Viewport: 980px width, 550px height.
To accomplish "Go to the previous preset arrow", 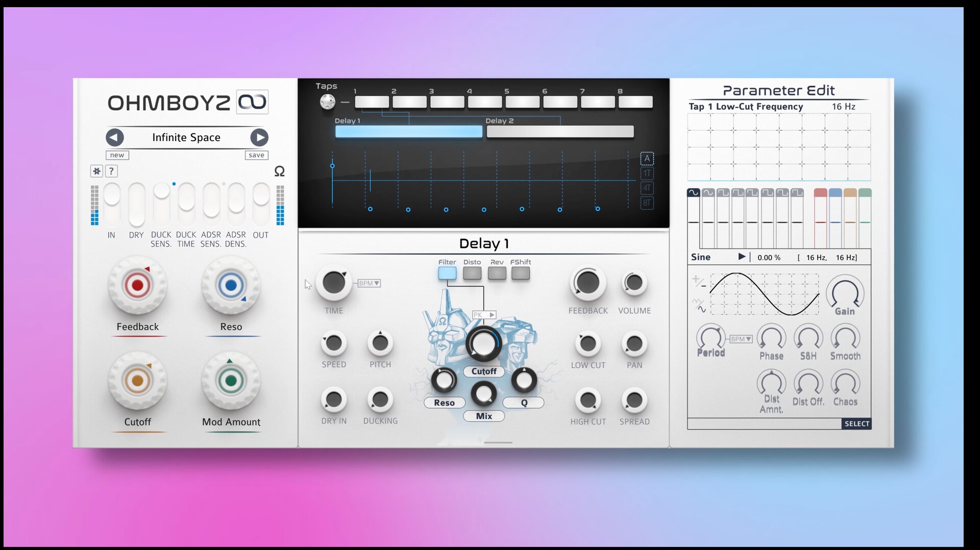I will point(115,137).
